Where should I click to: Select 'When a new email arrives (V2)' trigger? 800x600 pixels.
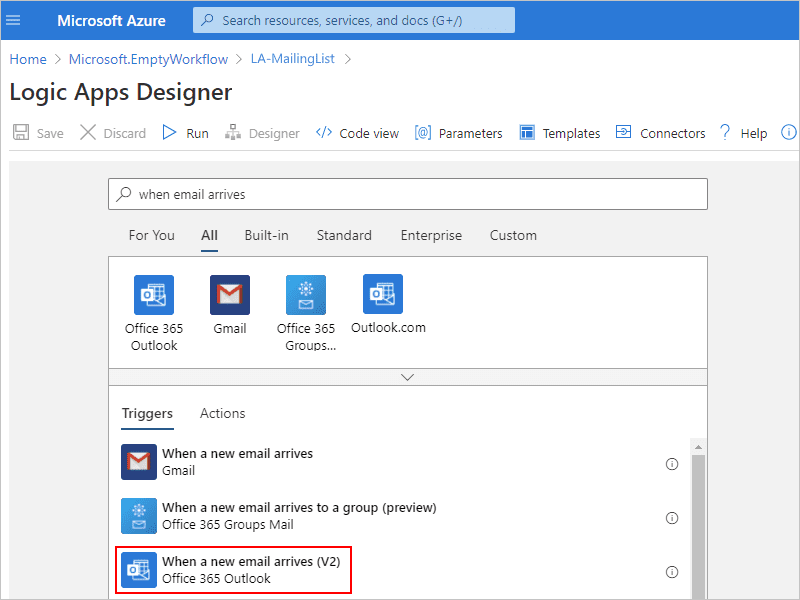[251, 562]
